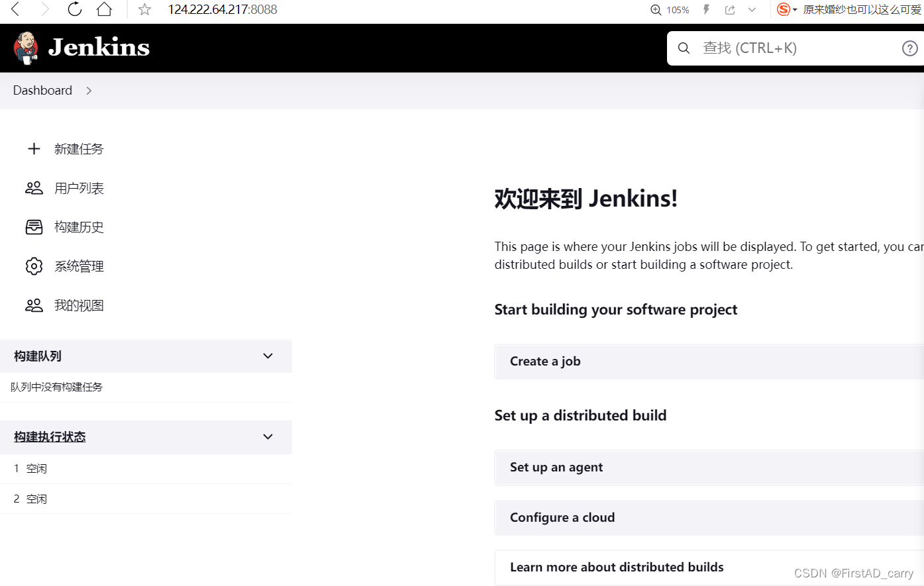Viewport: 924px width, 586px height.
Task: Click the gear icon for 系统管理
Action: pos(34,266)
